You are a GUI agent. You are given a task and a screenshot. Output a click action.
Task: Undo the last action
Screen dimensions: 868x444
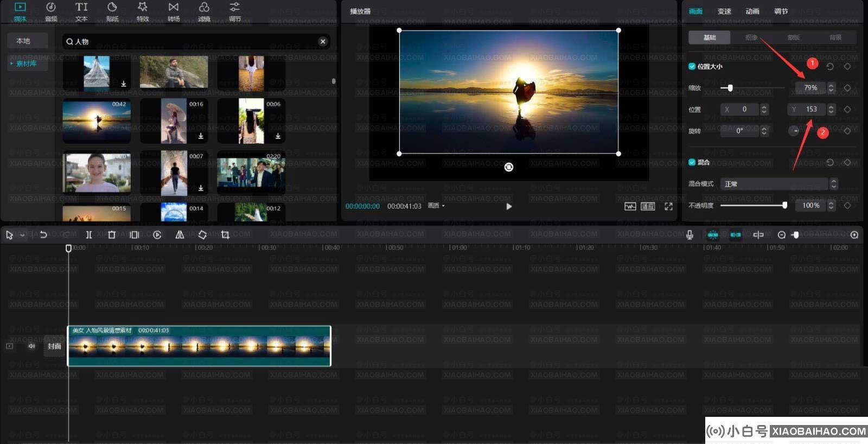point(43,235)
